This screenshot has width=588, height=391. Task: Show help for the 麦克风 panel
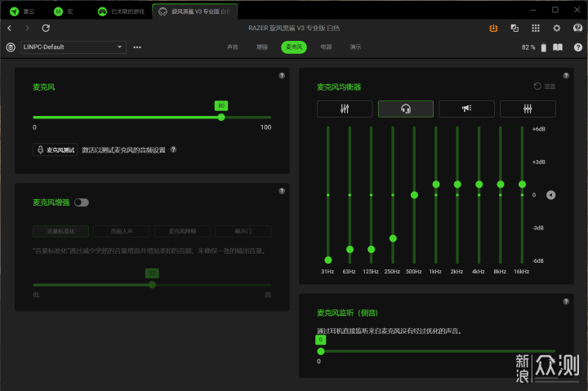(282, 76)
